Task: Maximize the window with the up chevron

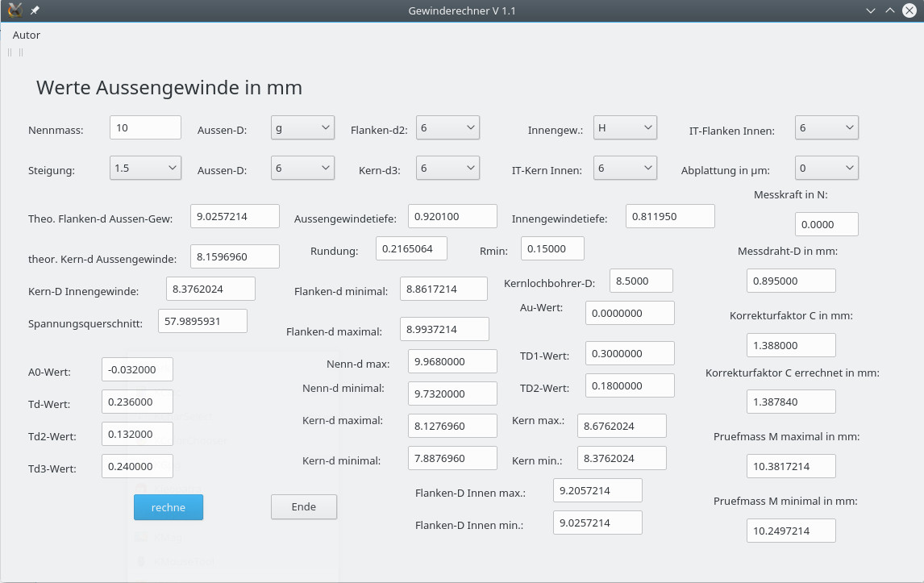Action: click(890, 10)
